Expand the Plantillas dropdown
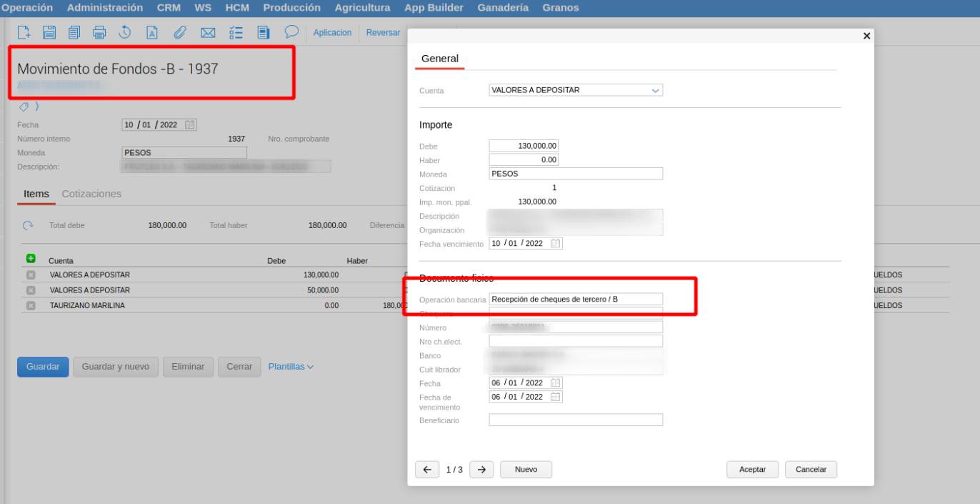The height and width of the screenshot is (504, 980). pos(291,367)
